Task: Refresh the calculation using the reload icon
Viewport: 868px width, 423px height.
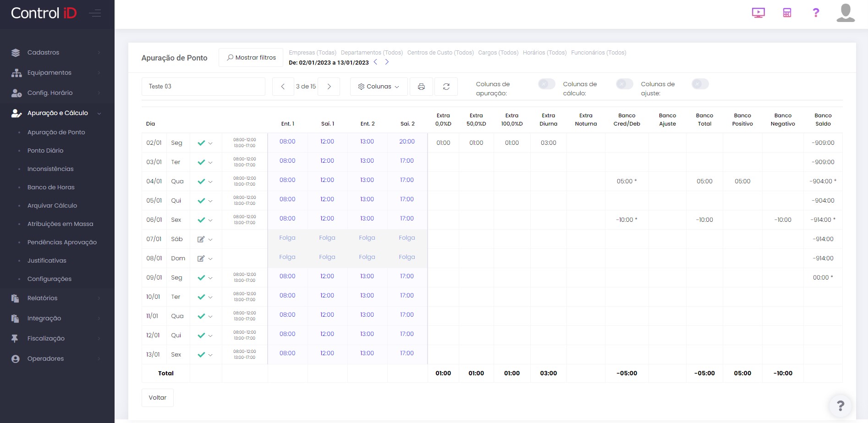Action: 446,87
